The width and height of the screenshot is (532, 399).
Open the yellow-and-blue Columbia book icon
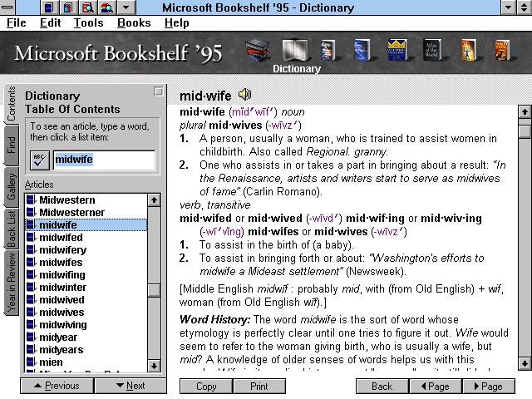(x=397, y=50)
